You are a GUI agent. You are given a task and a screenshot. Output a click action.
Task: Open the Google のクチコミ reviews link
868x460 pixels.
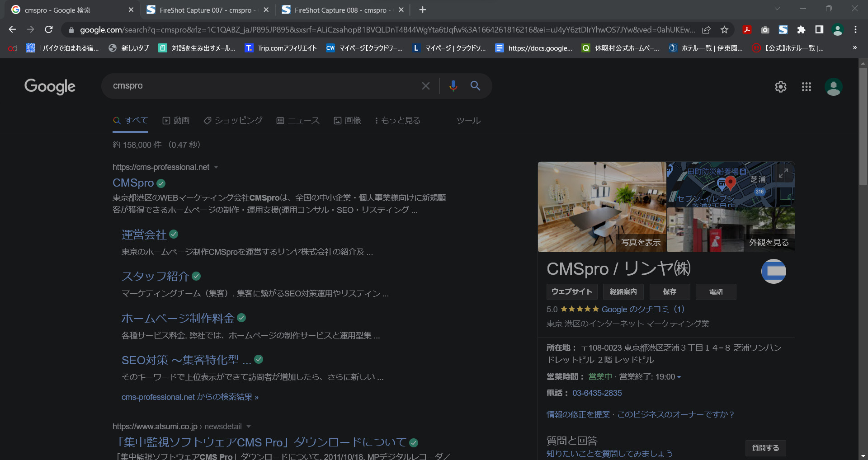point(643,310)
